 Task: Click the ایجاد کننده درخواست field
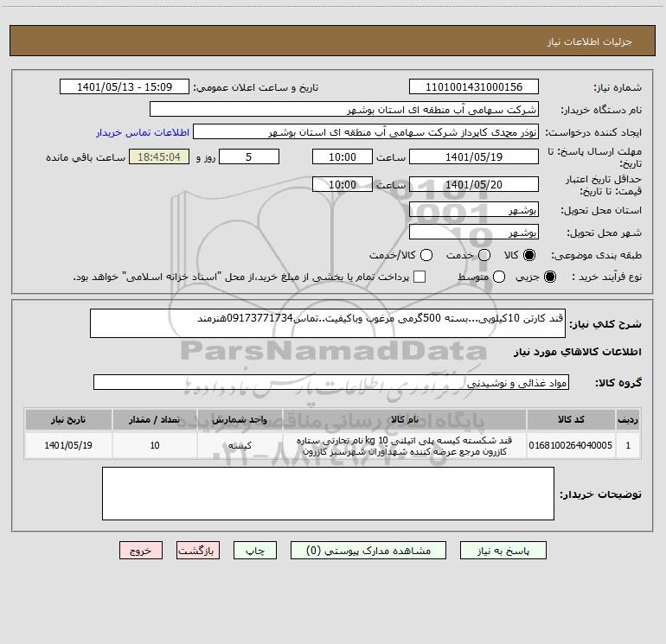click(366, 132)
